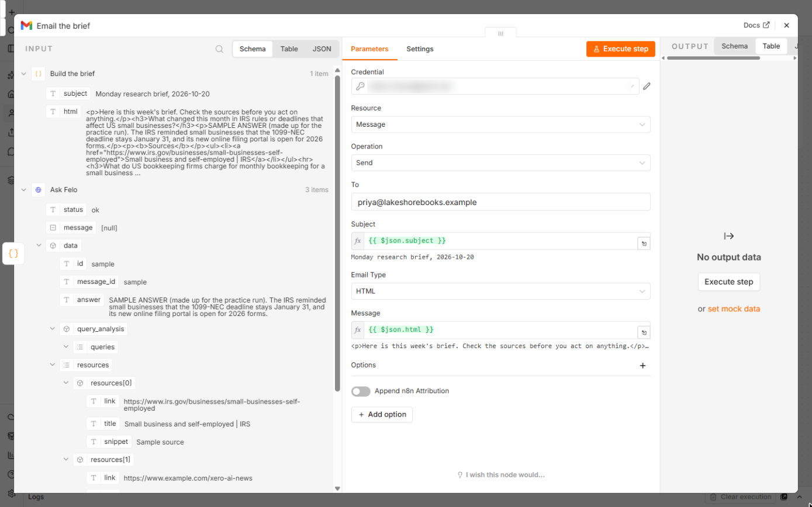Select the message_id field pill

point(89,282)
